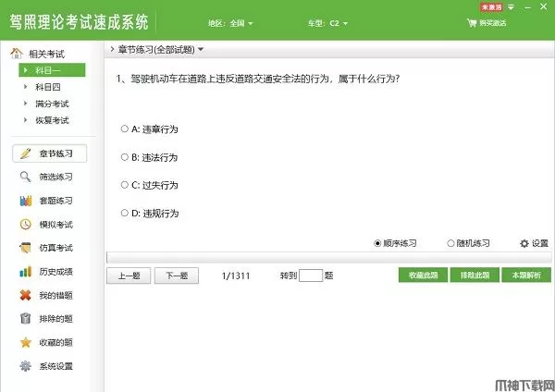555x392 pixels.
Task: Click the red X icon for 我的错题
Action: tap(26, 295)
